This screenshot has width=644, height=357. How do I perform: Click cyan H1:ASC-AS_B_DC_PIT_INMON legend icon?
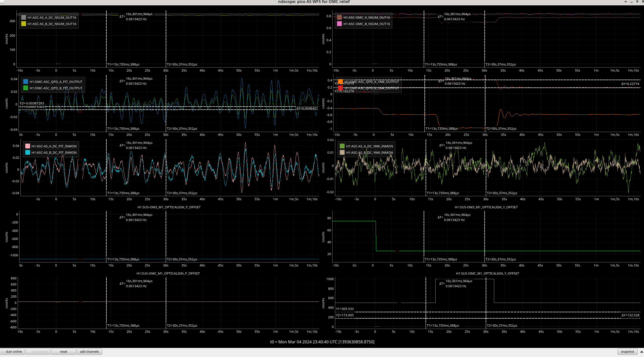coord(28,152)
